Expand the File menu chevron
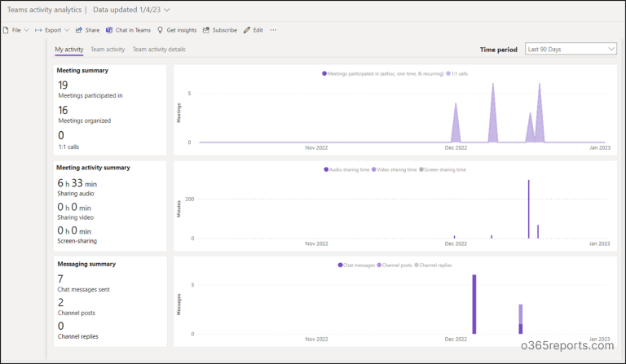 click(26, 30)
